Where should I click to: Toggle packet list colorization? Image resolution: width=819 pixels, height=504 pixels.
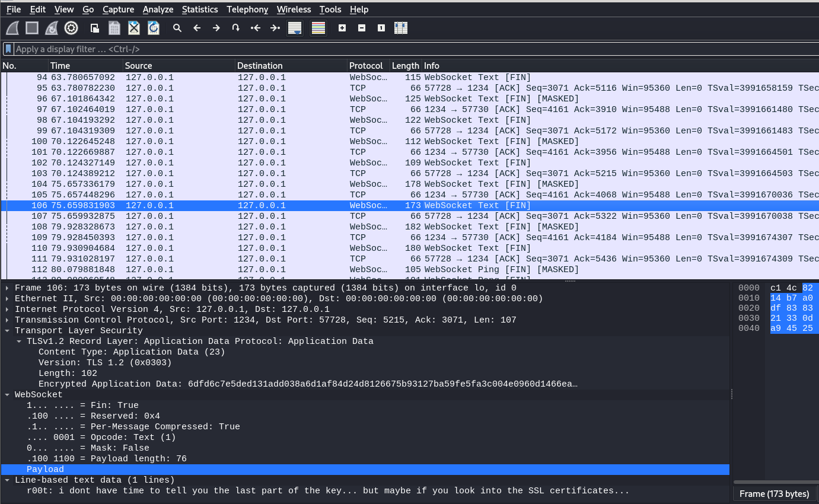[318, 28]
